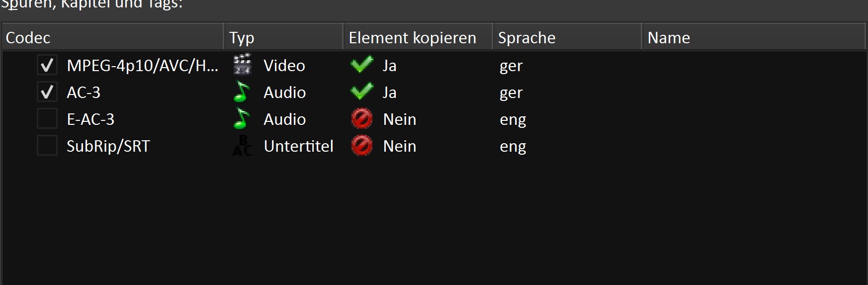Click the video clapperboard icon in first row

(x=242, y=65)
